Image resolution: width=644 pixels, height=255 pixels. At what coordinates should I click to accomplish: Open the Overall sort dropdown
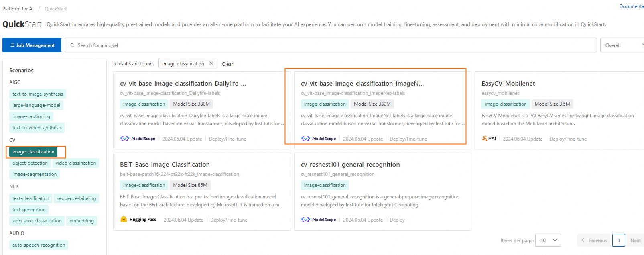[622, 45]
